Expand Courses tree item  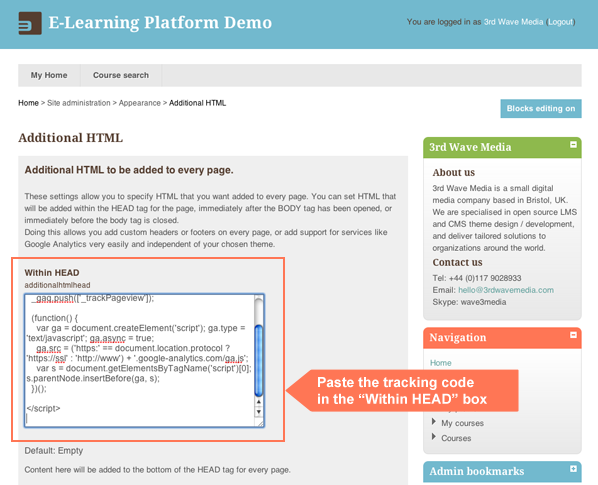[434, 437]
